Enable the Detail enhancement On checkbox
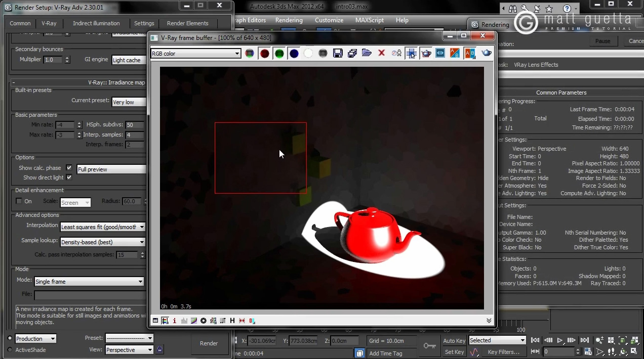The width and height of the screenshot is (644, 359). (x=19, y=201)
